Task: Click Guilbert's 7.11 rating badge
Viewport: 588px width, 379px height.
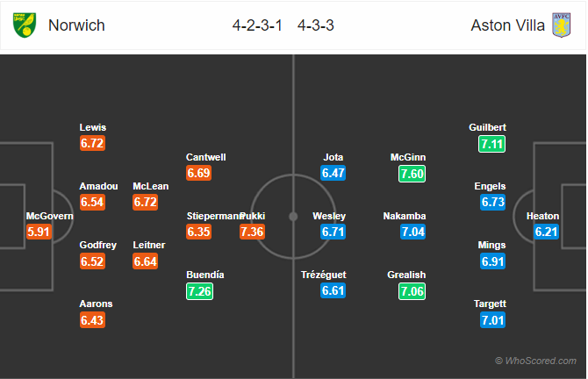Action: (x=491, y=144)
